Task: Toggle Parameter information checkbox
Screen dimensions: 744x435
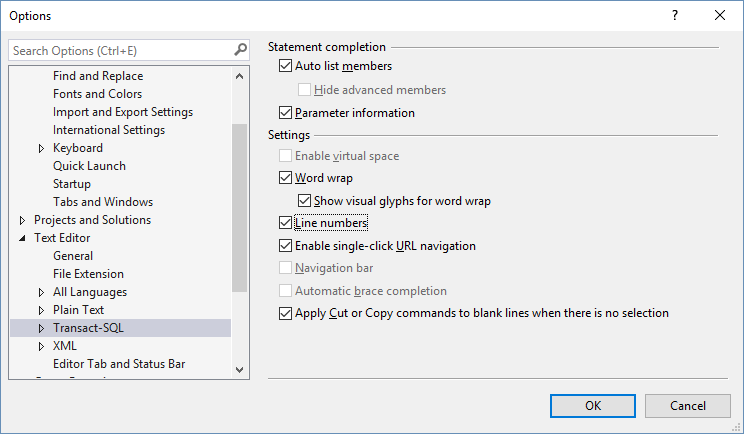Action: [x=287, y=113]
